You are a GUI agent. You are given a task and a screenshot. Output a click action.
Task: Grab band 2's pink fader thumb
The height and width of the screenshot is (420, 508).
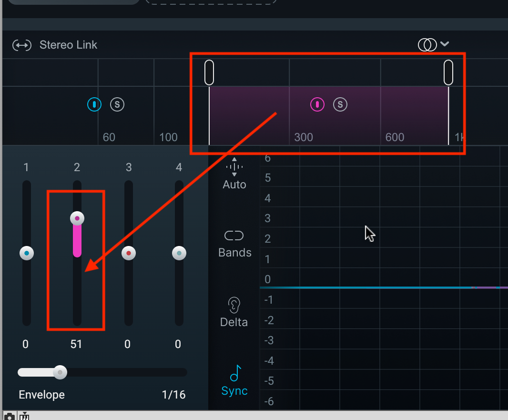[x=77, y=218]
